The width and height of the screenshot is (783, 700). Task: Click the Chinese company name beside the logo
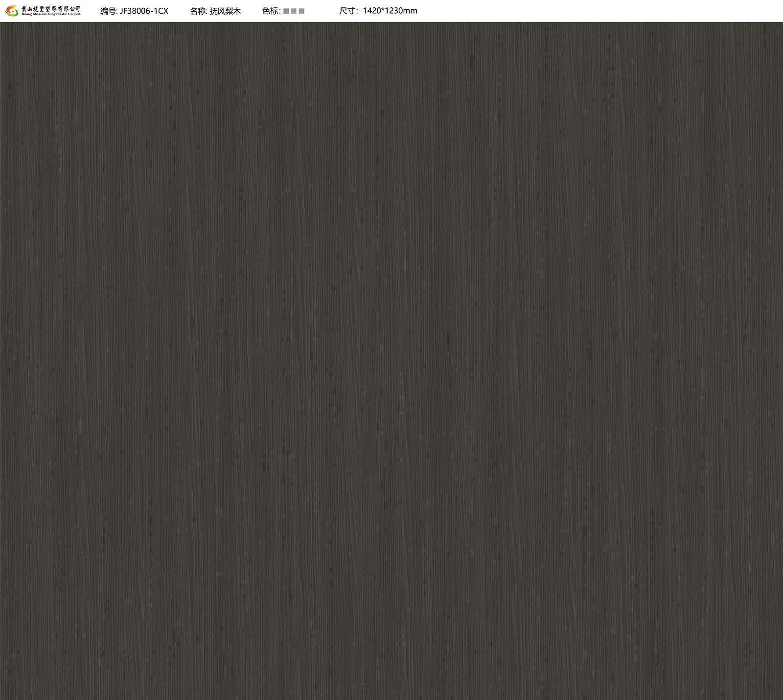[x=51, y=8]
